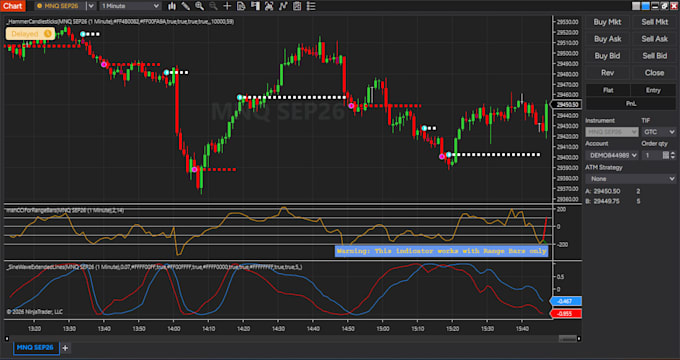
Task: Click the clock icon in Delayed badge
Action: coord(48,34)
